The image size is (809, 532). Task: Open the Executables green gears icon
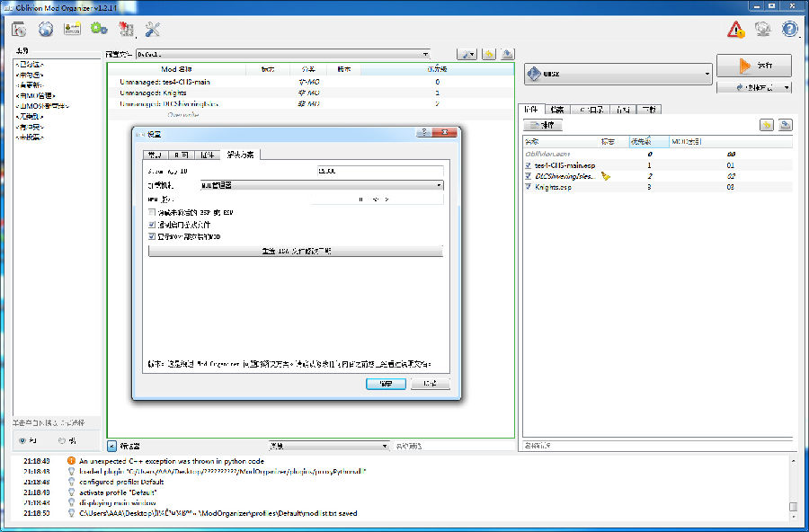coord(99,29)
